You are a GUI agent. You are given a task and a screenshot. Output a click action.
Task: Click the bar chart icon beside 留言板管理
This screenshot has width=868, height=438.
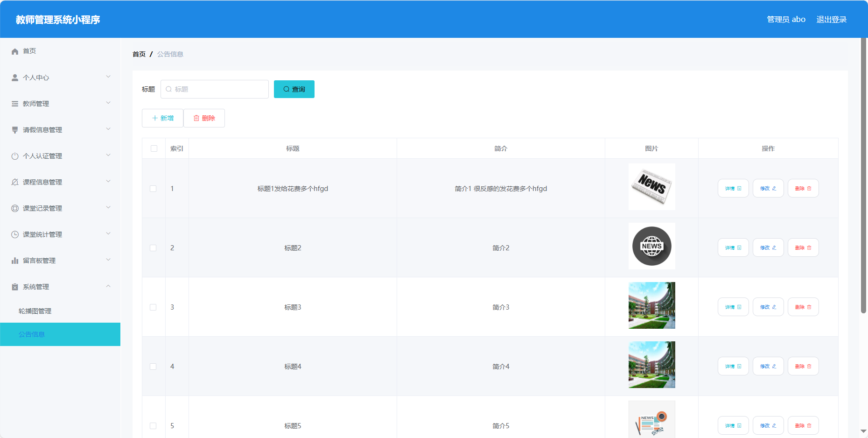pyautogui.click(x=15, y=261)
